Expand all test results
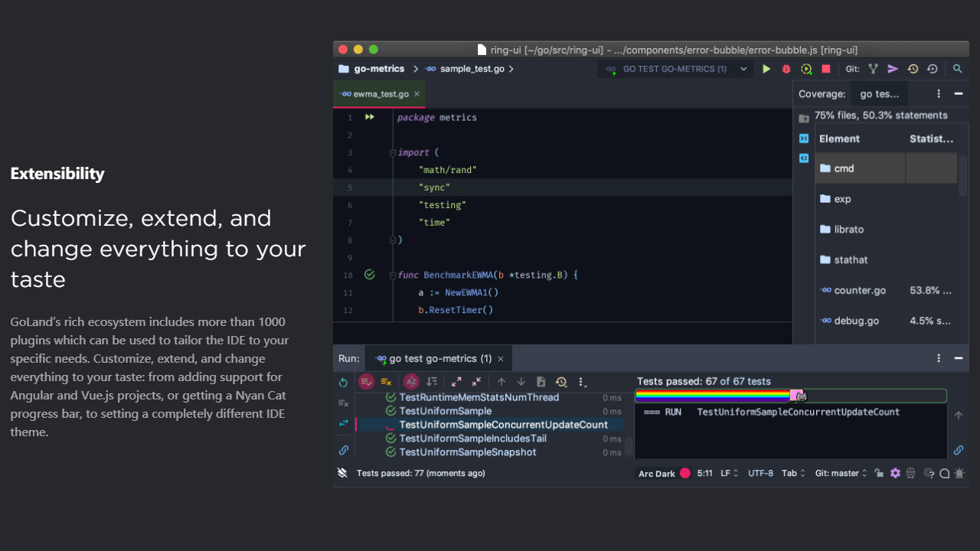 click(x=456, y=382)
